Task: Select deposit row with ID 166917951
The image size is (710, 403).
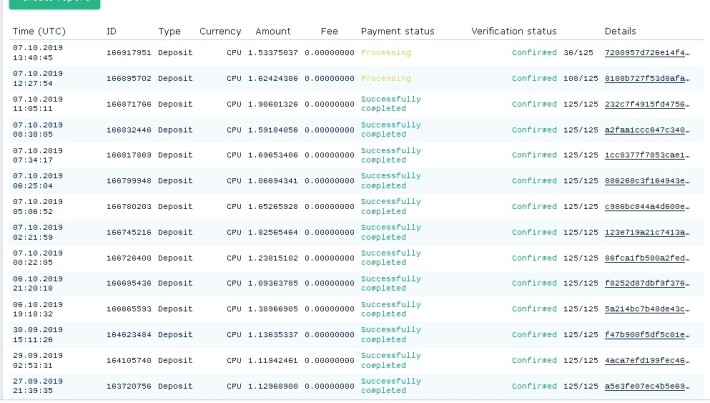Action: [x=356, y=53]
